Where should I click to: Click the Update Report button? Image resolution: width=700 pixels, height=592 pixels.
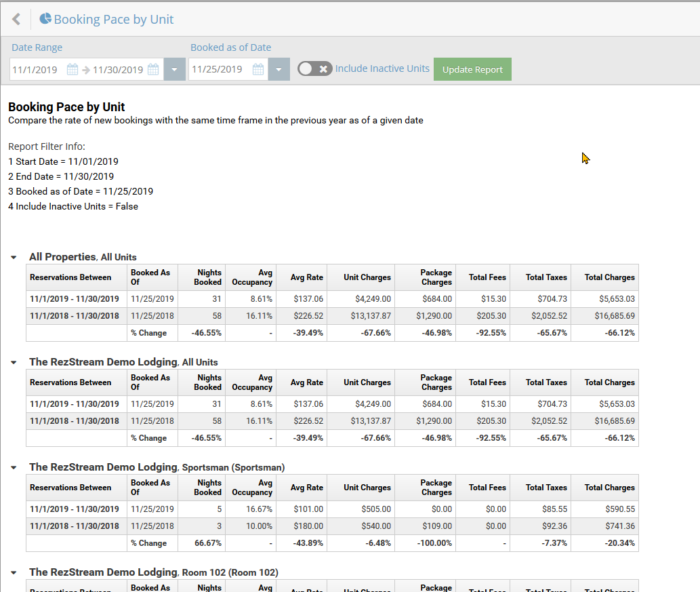472,69
